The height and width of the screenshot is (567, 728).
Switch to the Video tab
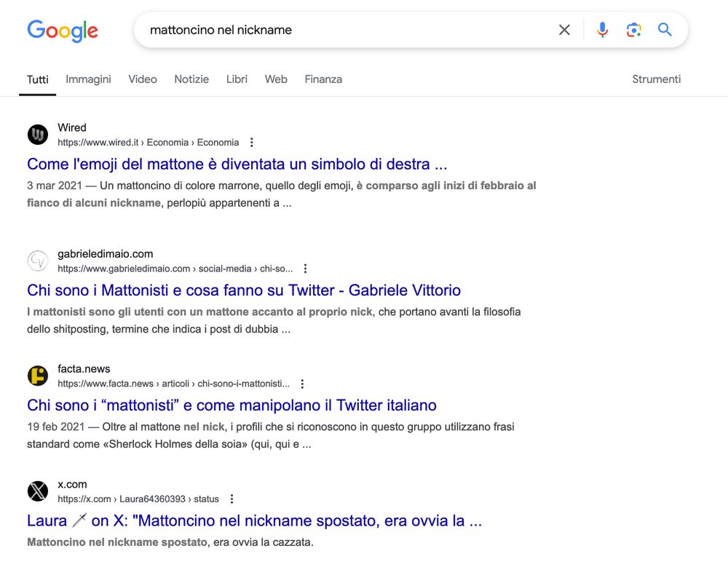tap(143, 79)
